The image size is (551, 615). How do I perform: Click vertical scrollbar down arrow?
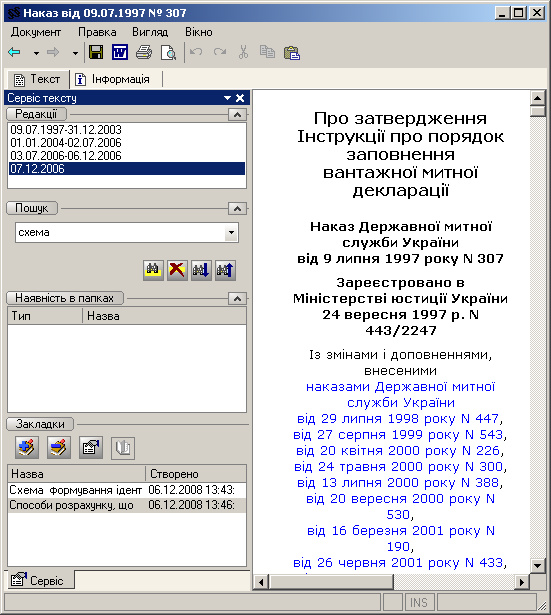(x=538, y=566)
